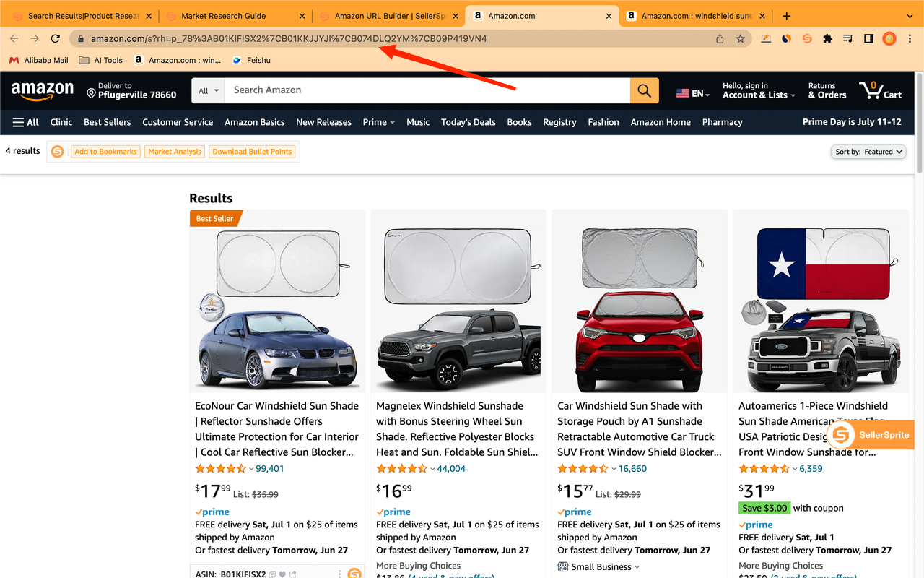
Task: Change delivery location Pflugerville 78660
Action: [131, 90]
